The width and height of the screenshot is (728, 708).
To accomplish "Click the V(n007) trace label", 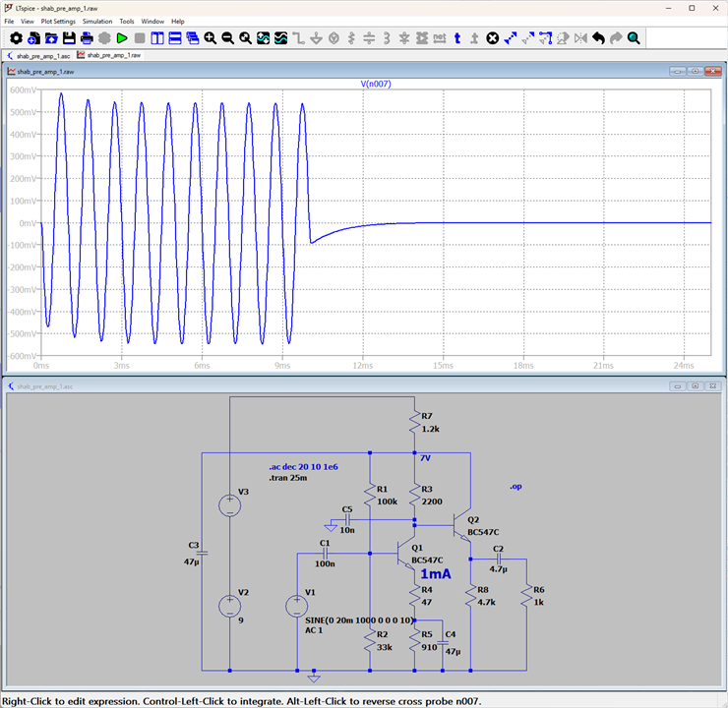I will (376, 84).
